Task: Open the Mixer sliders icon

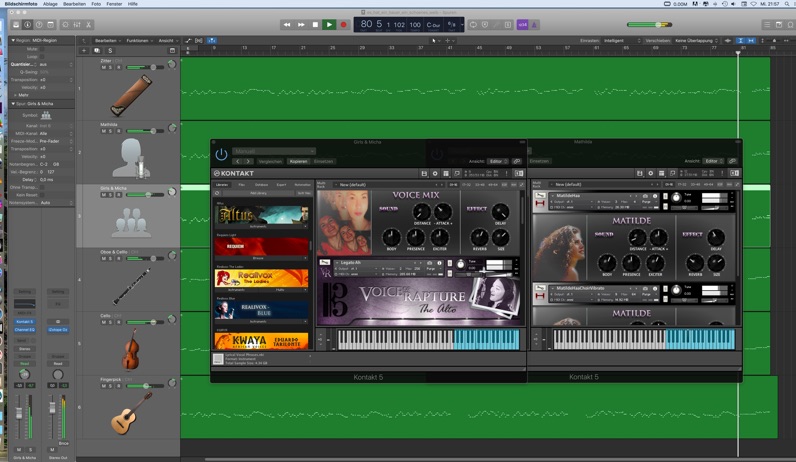Action: click(x=77, y=24)
